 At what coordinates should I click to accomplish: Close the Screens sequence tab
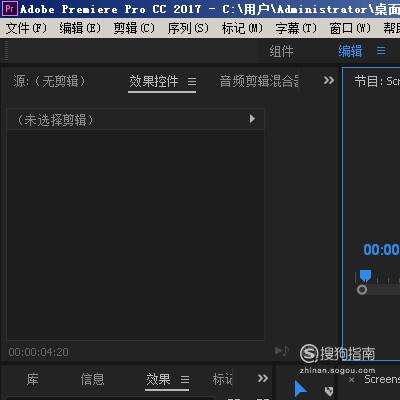tap(351, 380)
